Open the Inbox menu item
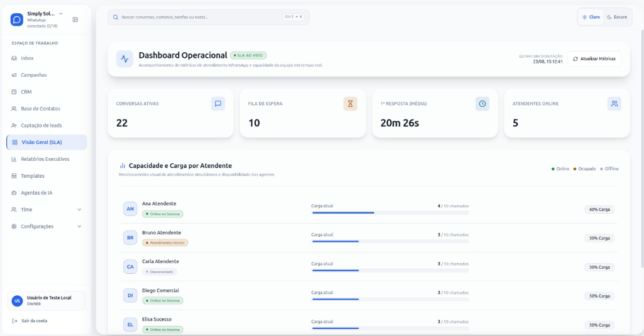Screen dimensions: 644x336 tap(47, 58)
